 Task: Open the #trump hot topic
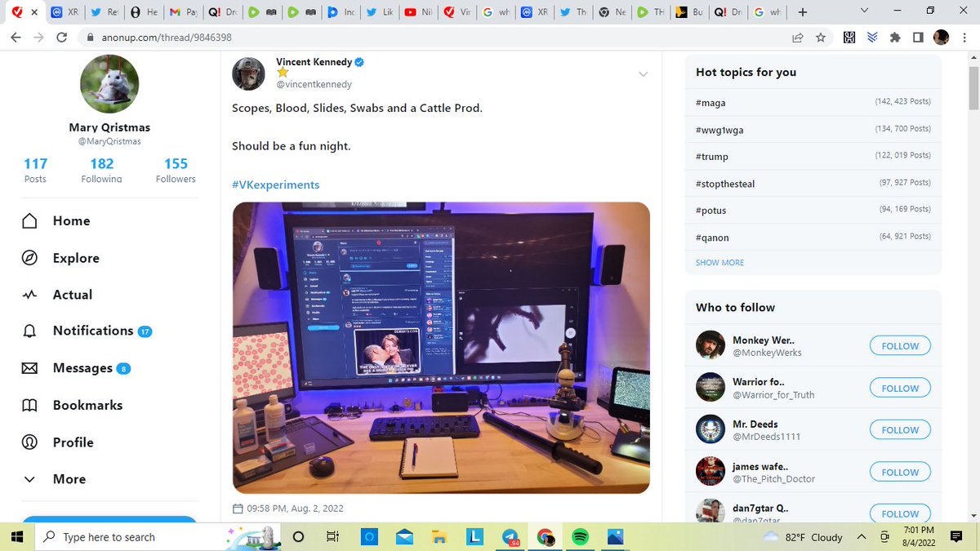tap(712, 157)
